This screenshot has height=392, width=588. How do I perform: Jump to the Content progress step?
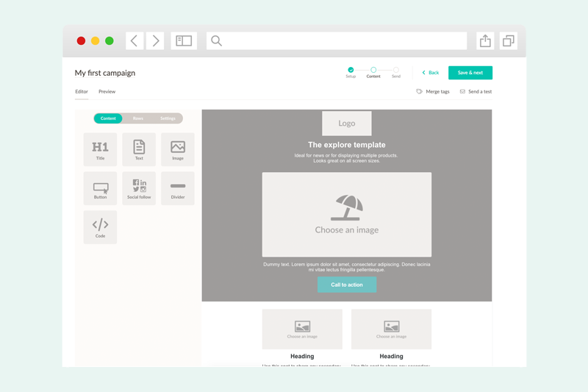373,72
